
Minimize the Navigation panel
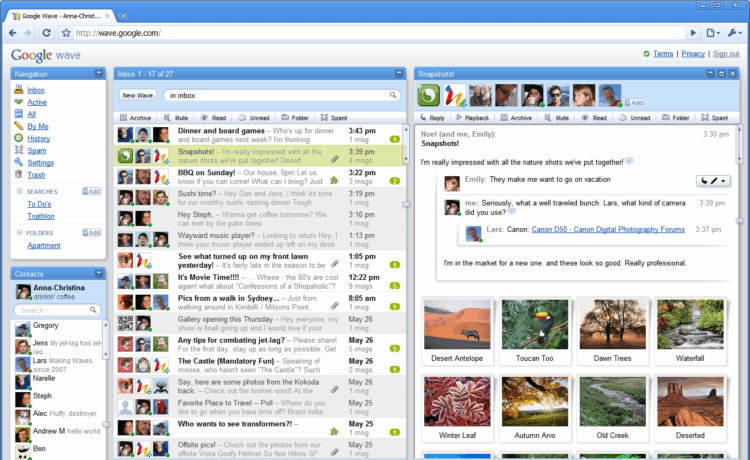(x=99, y=73)
